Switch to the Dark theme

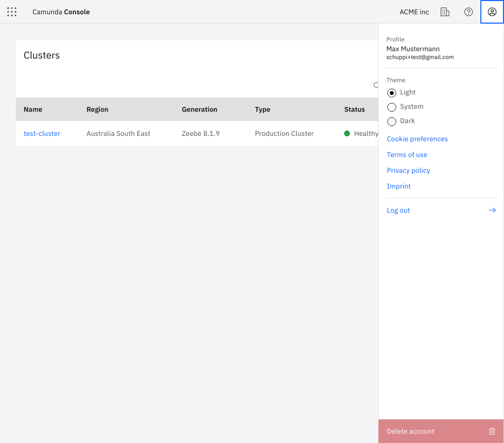tap(392, 121)
